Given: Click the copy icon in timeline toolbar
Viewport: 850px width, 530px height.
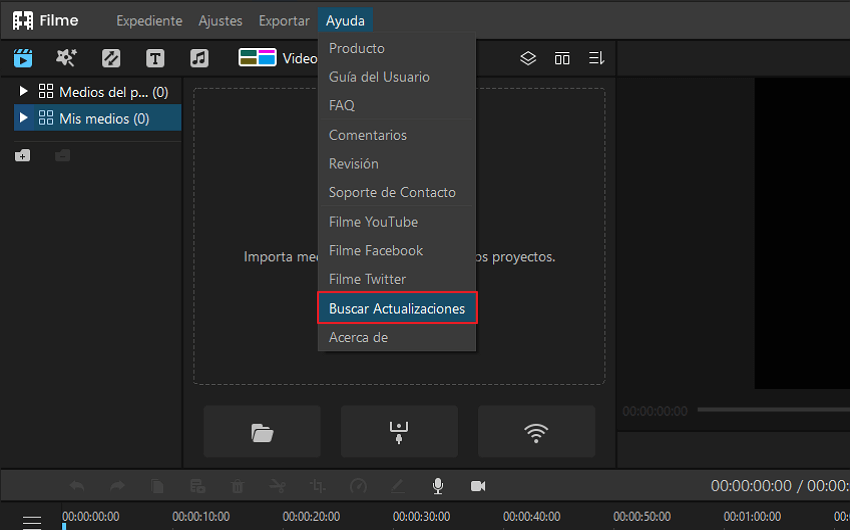Looking at the screenshot, I should point(157,486).
